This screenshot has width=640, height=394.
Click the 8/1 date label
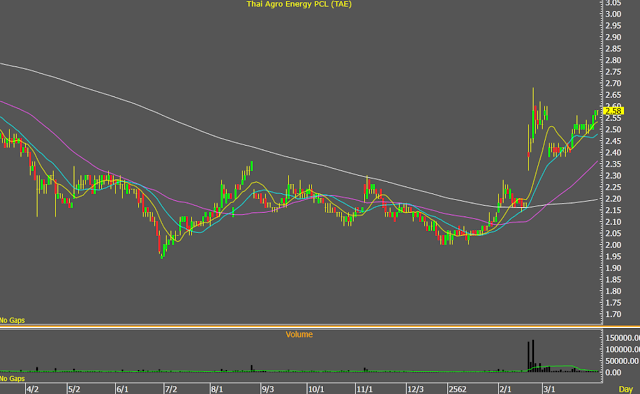pos(217,389)
